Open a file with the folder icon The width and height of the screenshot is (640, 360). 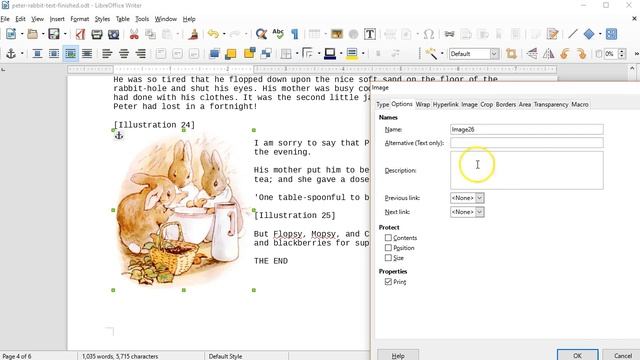(32, 34)
